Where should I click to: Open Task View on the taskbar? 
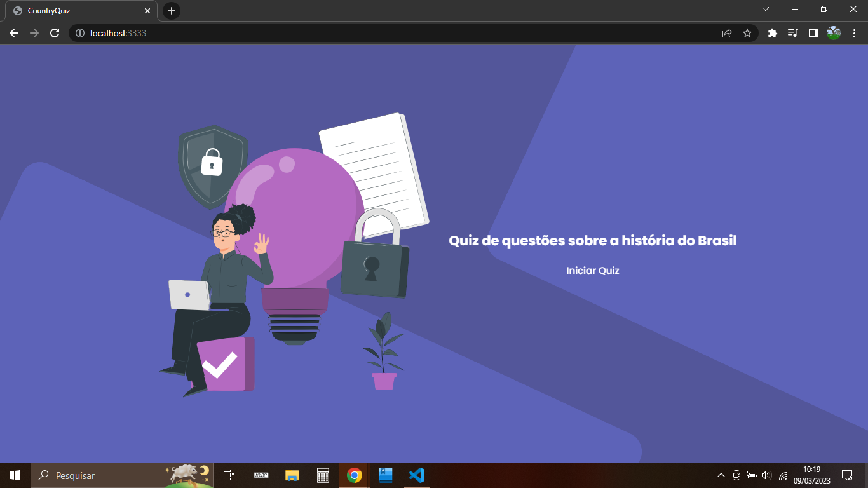click(x=228, y=475)
